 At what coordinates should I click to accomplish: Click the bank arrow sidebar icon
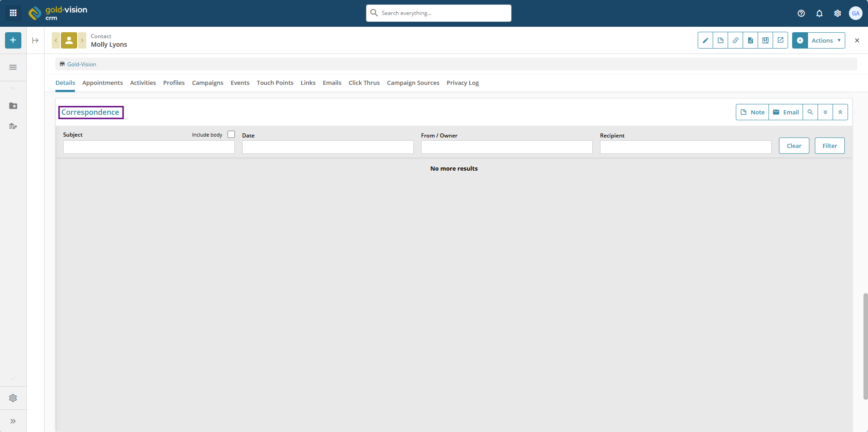pos(13,126)
